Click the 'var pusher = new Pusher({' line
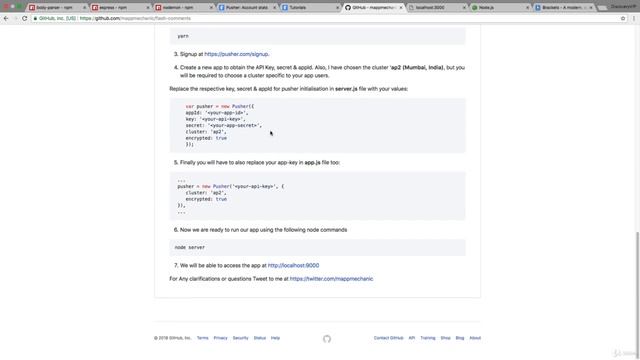 point(220,107)
